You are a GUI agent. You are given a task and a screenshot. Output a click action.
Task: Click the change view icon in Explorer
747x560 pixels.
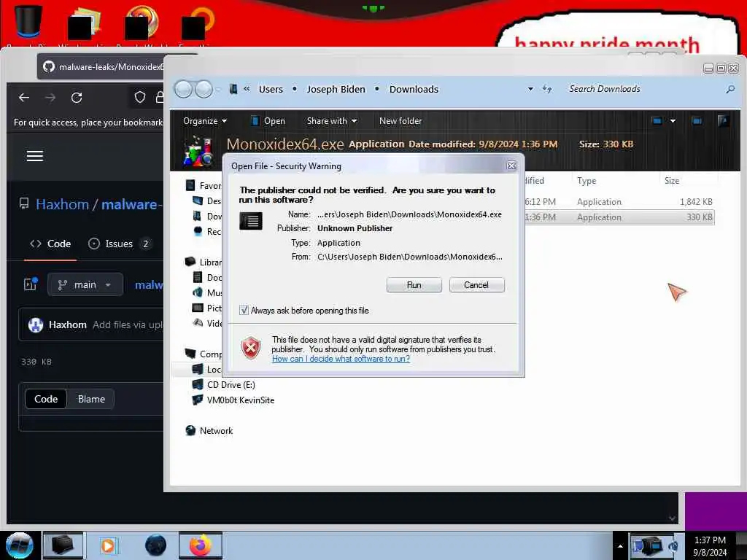point(657,121)
